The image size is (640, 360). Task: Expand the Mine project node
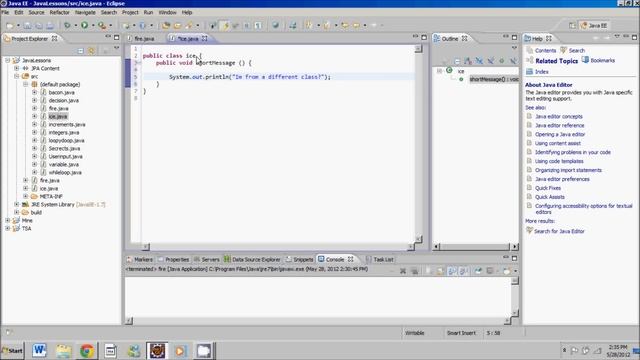pyautogui.click(x=8, y=220)
